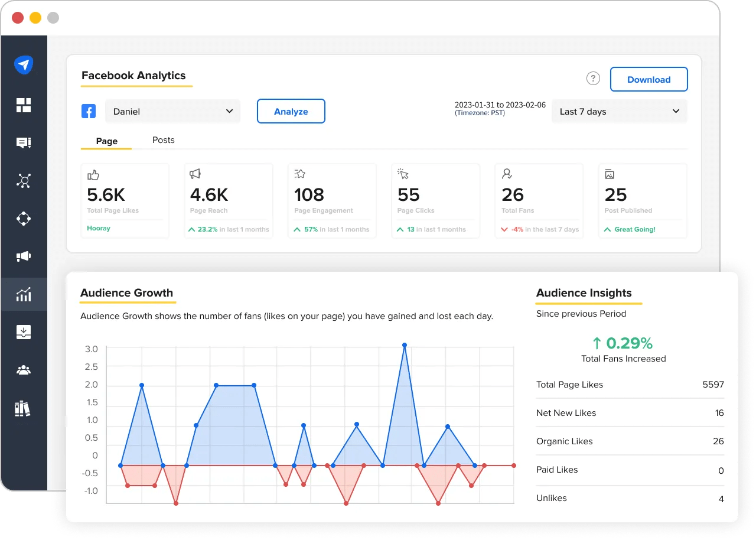This screenshot has height=540, width=756.
Task: Open the content library books icon
Action: [24, 408]
